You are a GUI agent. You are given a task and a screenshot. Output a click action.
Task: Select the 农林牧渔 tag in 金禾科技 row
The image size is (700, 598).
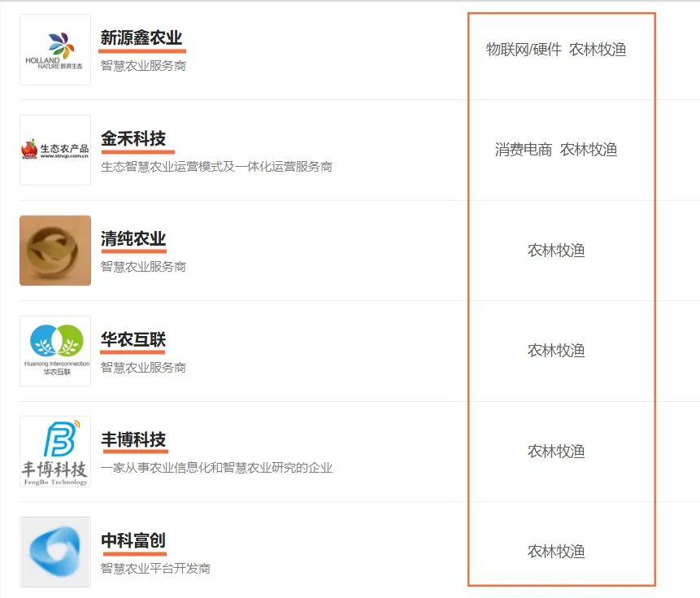(589, 150)
